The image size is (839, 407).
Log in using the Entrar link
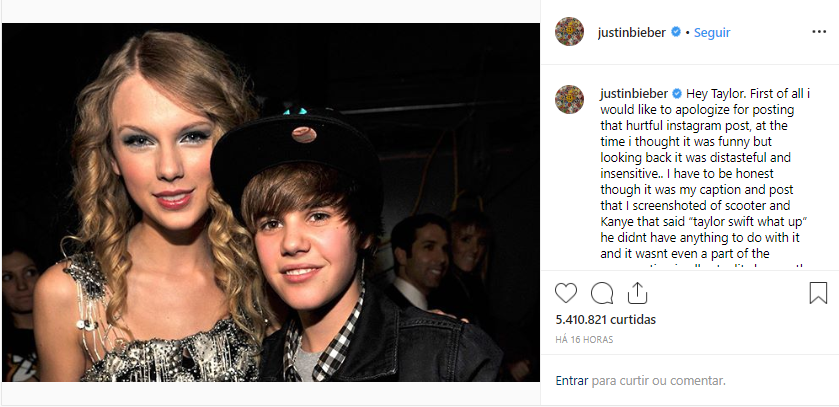tap(571, 381)
